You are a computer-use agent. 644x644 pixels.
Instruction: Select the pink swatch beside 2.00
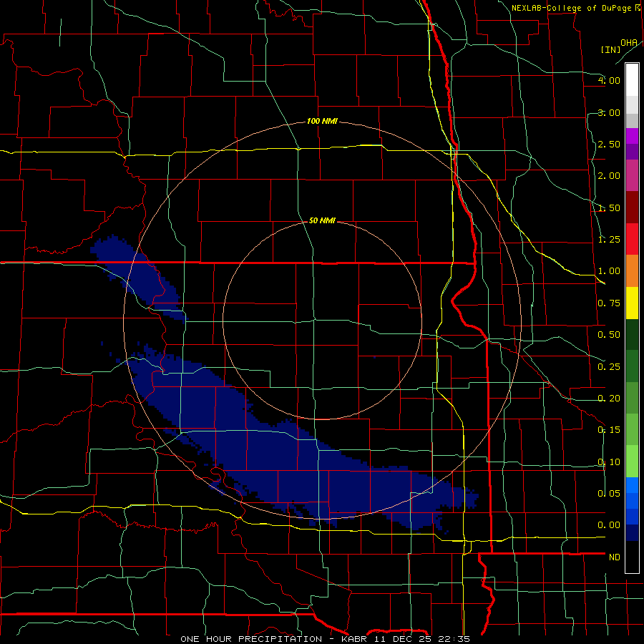pyautogui.click(x=632, y=175)
